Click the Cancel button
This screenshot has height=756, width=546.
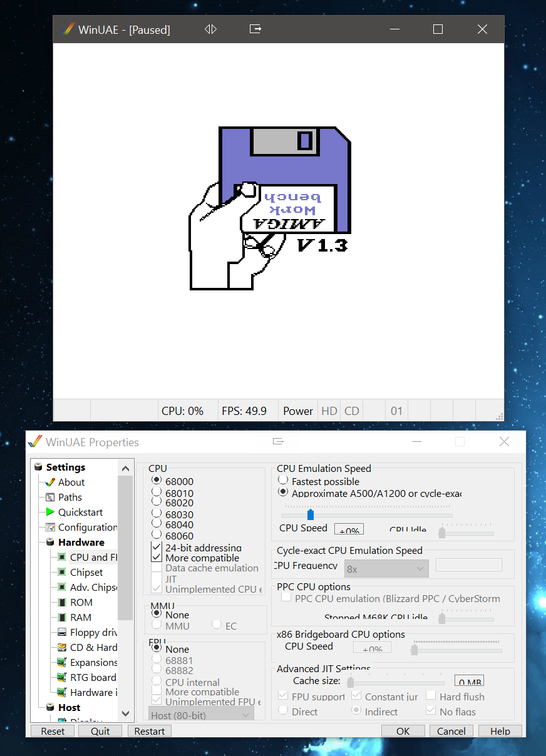point(451,730)
